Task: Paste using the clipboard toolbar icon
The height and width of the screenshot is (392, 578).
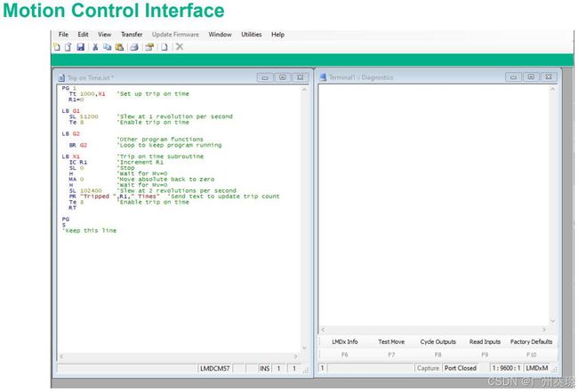Action: 119,47
